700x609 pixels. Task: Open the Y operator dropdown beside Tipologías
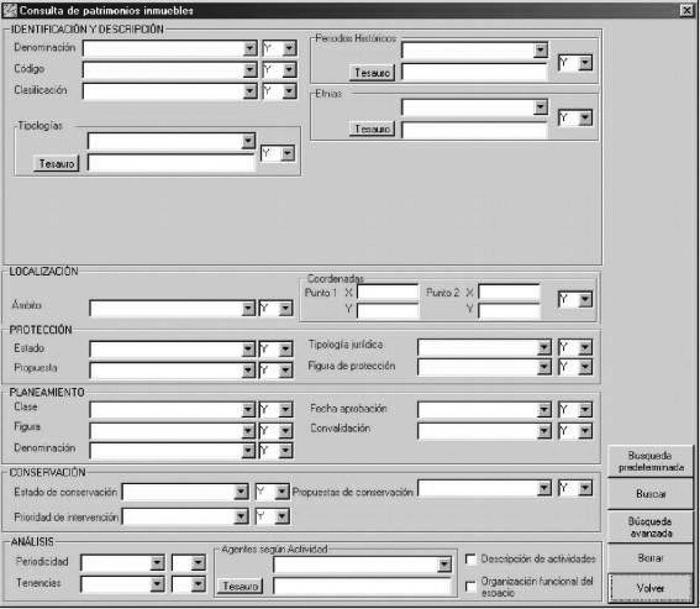click(287, 153)
